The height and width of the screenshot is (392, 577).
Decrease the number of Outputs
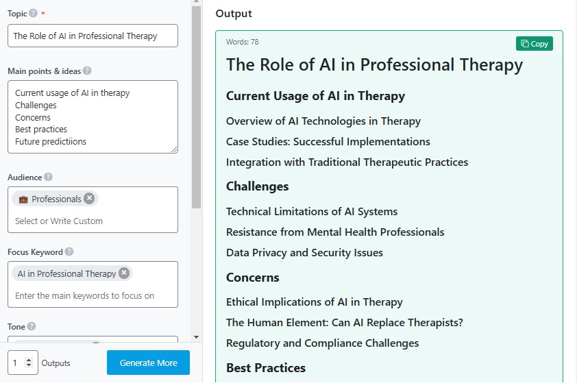tap(29, 367)
